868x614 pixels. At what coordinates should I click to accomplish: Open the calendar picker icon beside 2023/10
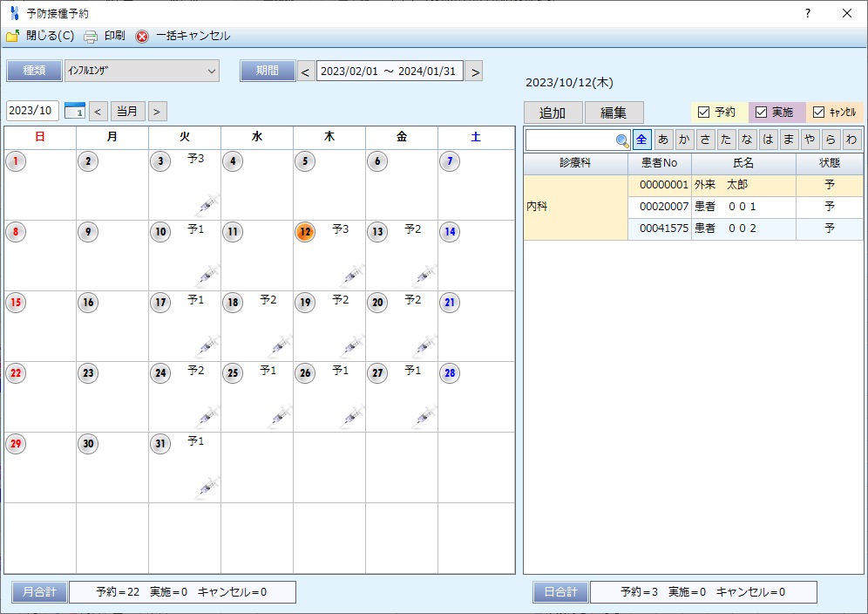(x=74, y=111)
